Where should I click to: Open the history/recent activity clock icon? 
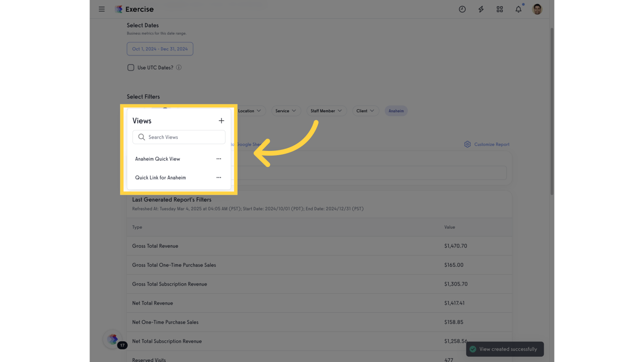(x=462, y=9)
